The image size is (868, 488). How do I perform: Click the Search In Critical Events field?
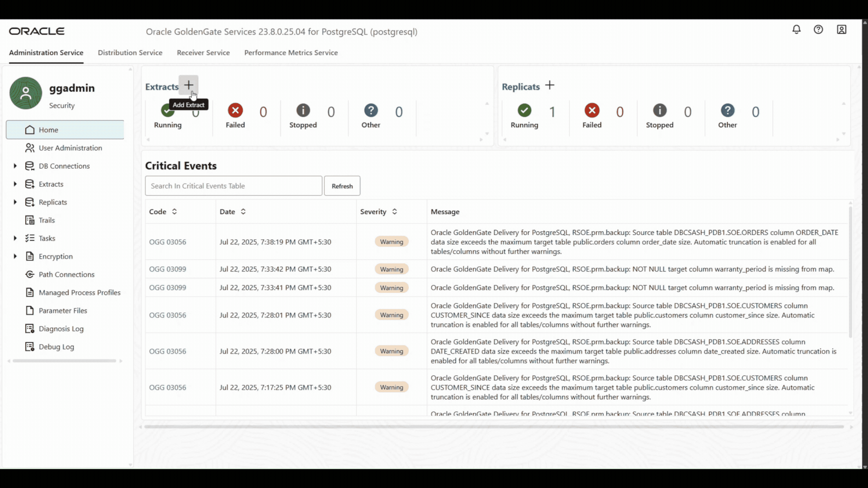pyautogui.click(x=233, y=186)
